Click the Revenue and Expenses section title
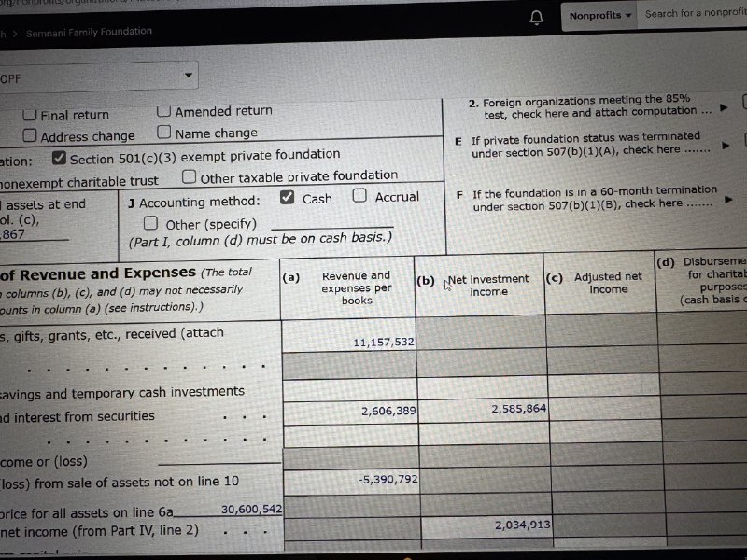Screen dimensions: 747x560 98,273
